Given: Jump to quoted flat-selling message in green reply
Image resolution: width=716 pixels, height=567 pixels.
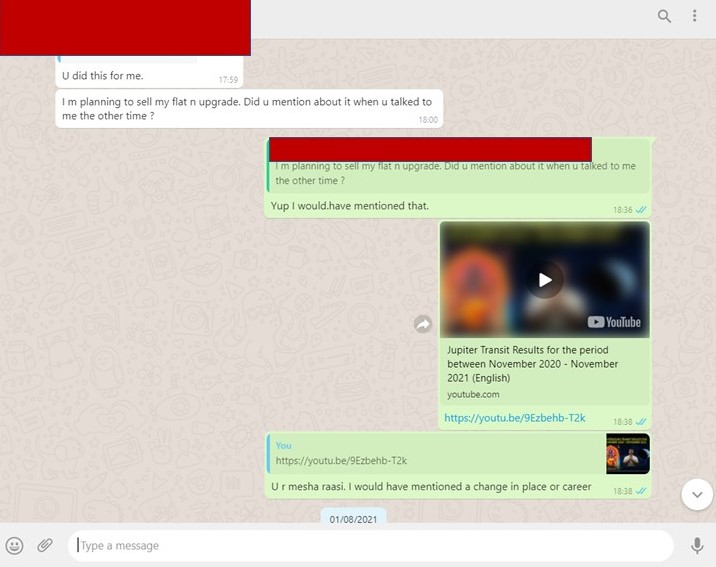Looking at the screenshot, I should (456, 173).
